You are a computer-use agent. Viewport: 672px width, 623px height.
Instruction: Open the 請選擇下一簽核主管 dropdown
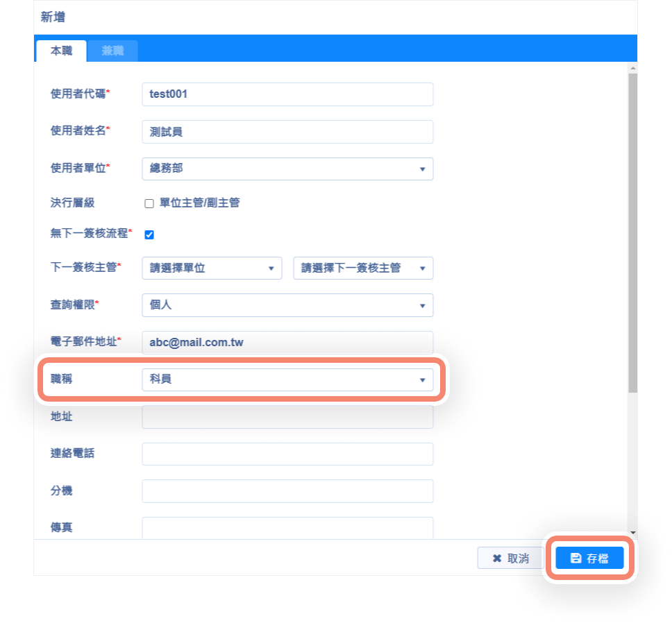tap(363, 268)
